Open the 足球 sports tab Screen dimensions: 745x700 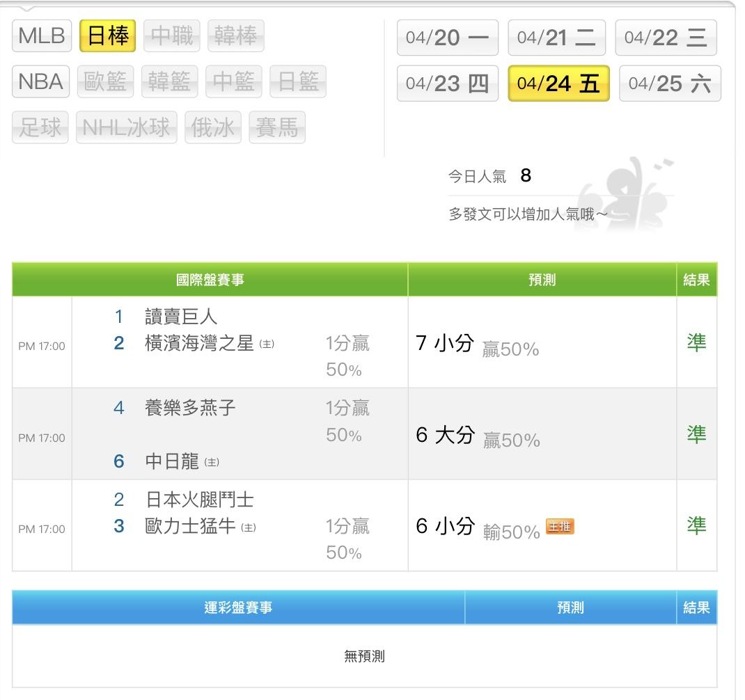pos(40,127)
